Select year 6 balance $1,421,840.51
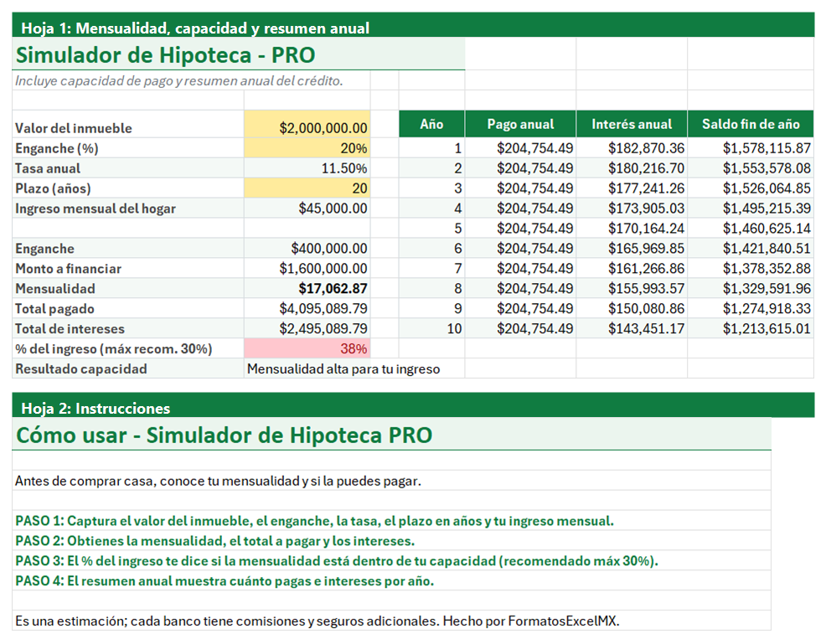 [x=751, y=249]
